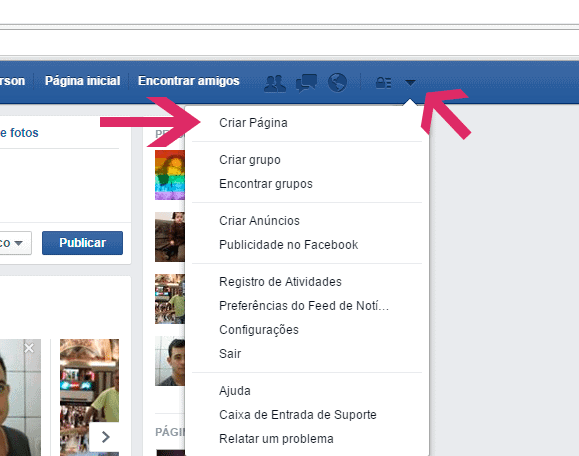Open Encontrar amigos link

point(189,80)
